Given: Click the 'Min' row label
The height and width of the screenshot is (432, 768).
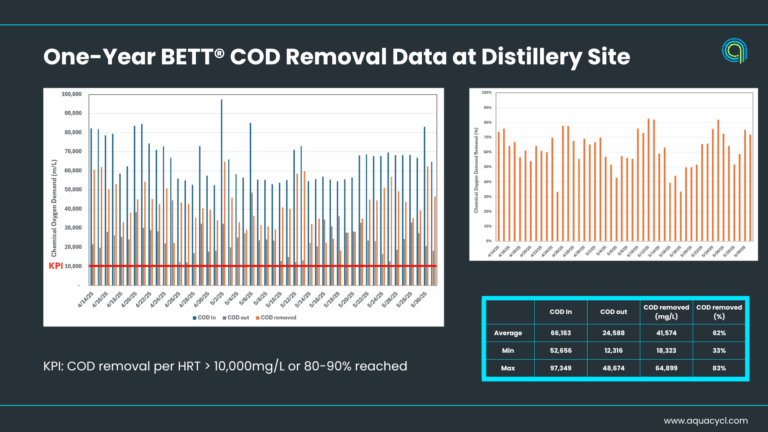Looking at the screenshot, I should tap(508, 351).
